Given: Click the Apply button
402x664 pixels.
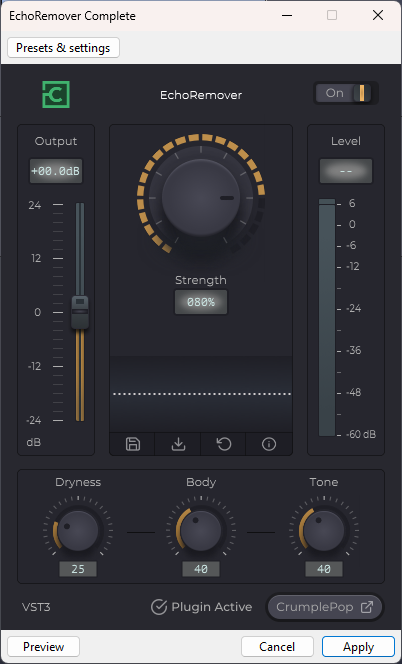Looking at the screenshot, I should pos(358,647).
